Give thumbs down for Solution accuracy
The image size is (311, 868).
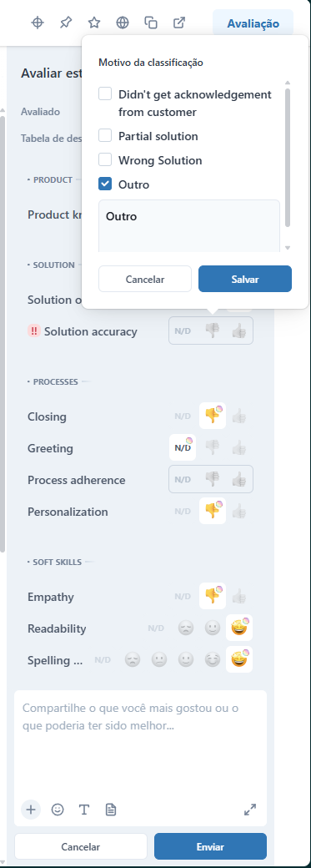[212, 331]
